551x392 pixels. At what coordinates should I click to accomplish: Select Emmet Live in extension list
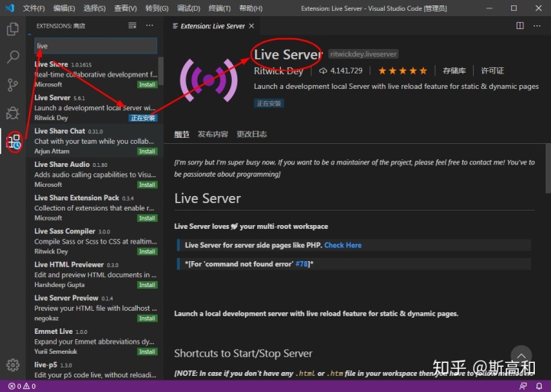(x=95, y=341)
